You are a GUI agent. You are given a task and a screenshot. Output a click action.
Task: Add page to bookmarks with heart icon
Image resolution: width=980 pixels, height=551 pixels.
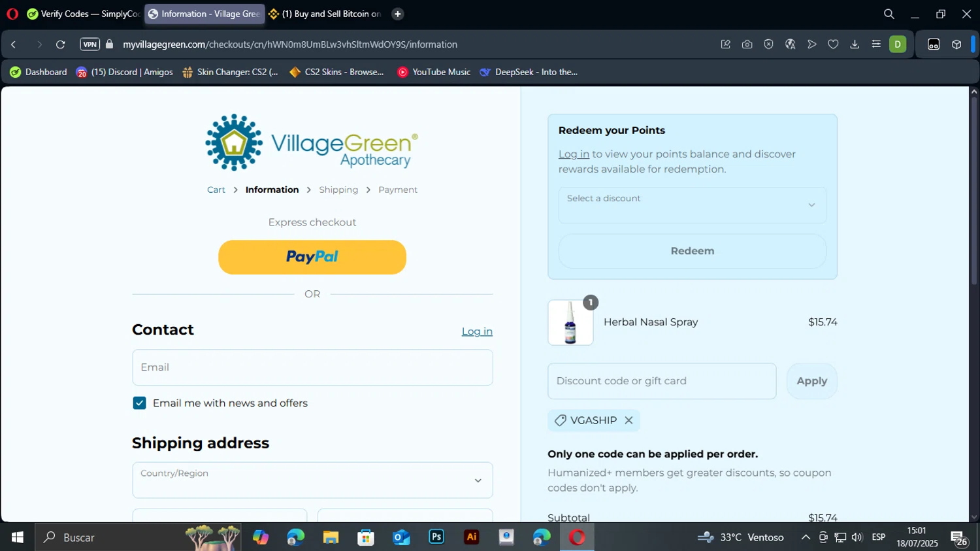(x=833, y=44)
